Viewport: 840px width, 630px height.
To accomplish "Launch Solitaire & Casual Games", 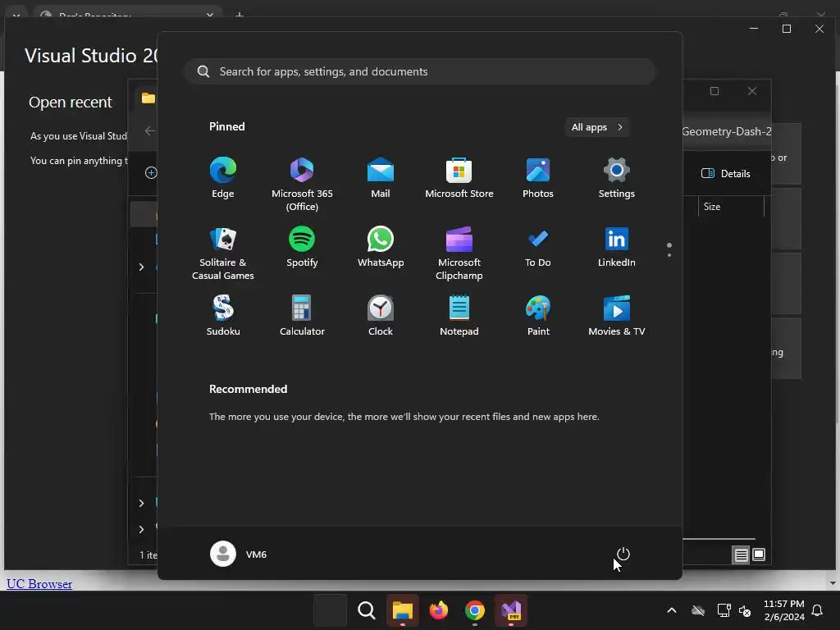I will pos(223,253).
